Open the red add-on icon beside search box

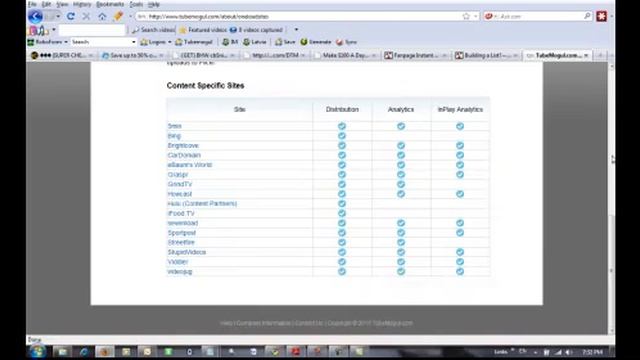[x=602, y=16]
